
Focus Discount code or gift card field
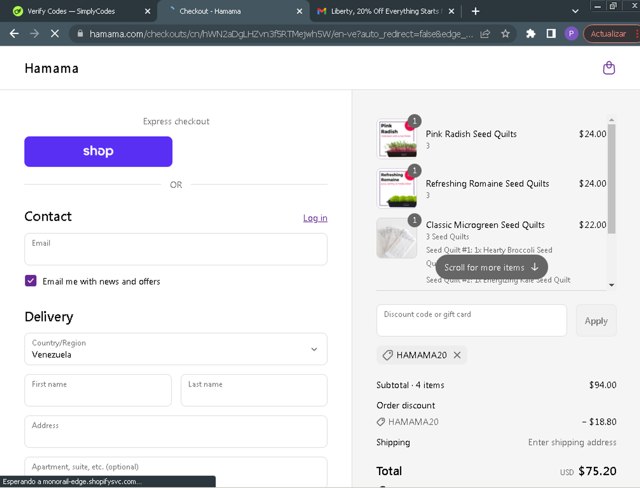471,320
